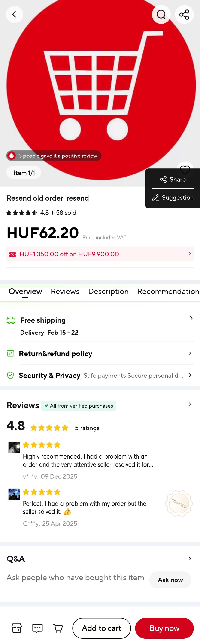Expand the Q&A section arrow
Image resolution: width=200 pixels, height=644 pixels.
pyautogui.click(x=190, y=559)
